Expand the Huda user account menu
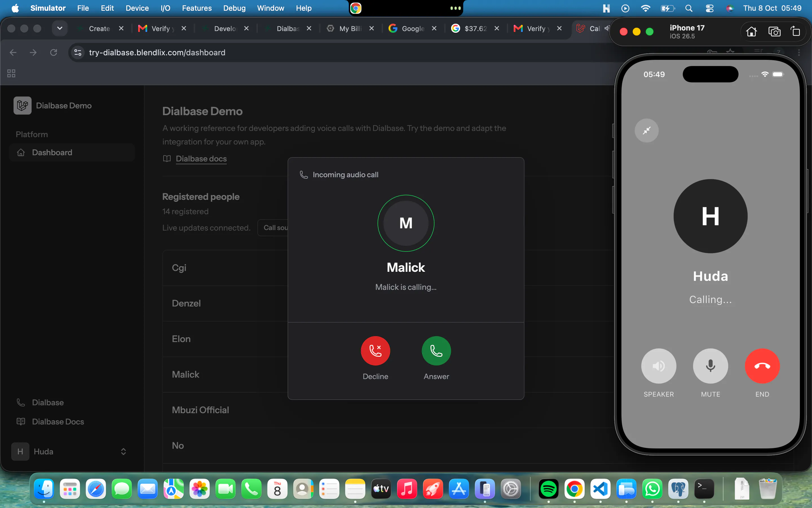Image resolution: width=812 pixels, height=508 pixels. tap(69, 451)
